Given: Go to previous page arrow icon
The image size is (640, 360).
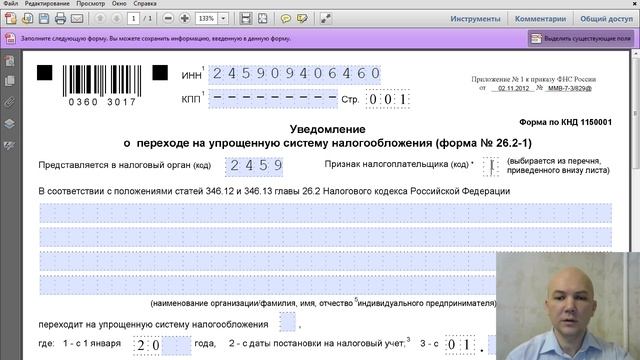Looking at the screenshot, I should point(100,18).
